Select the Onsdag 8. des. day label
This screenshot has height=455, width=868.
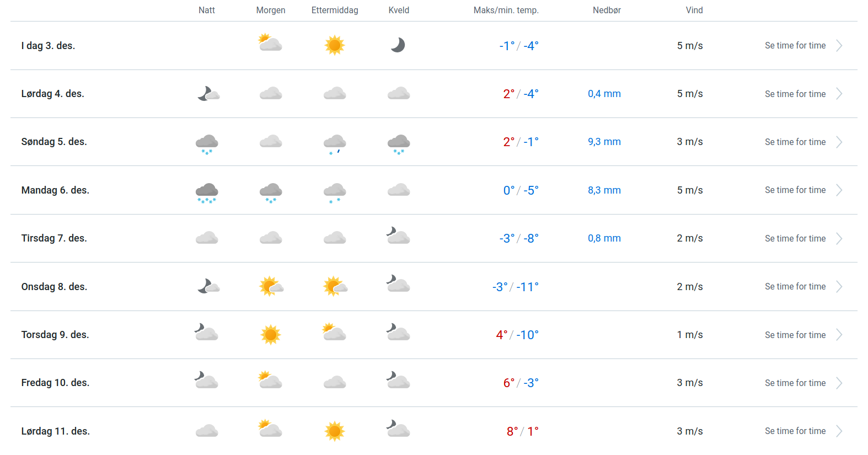[x=54, y=287]
